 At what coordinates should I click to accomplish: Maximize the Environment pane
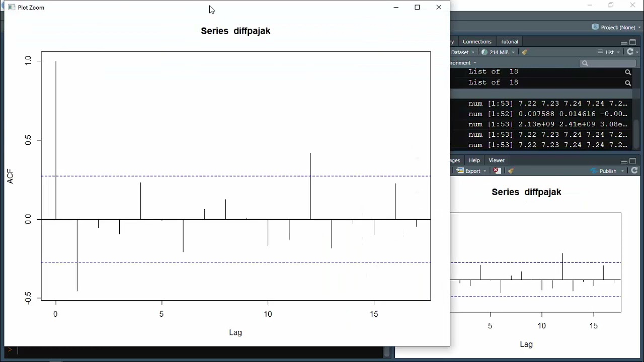[633, 42]
